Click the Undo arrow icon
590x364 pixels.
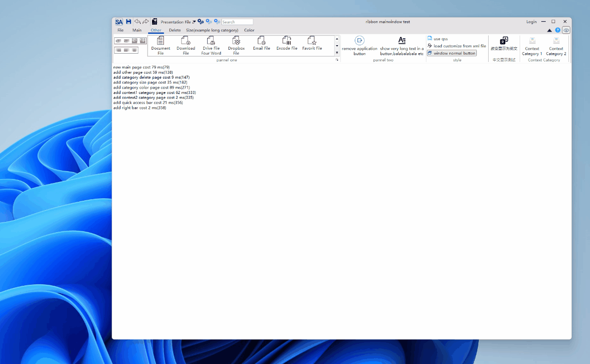(x=137, y=22)
